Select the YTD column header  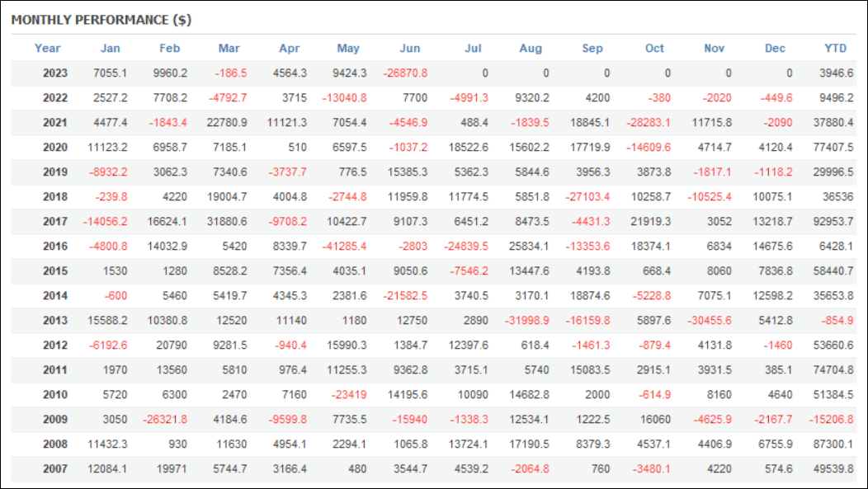click(835, 48)
